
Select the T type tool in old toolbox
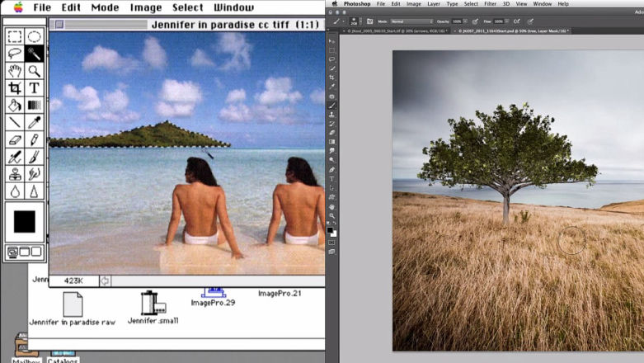tap(34, 88)
